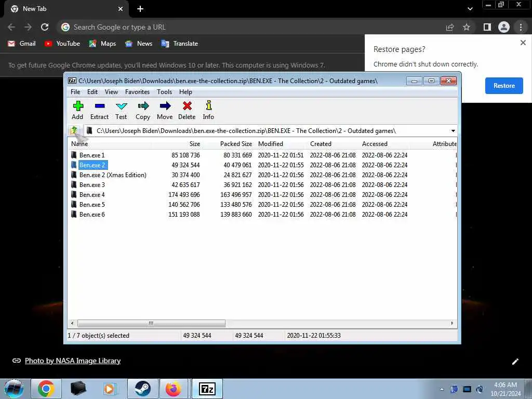Dismiss the Restore pages popup
Viewport: 532px width, 399px height.
point(523,43)
